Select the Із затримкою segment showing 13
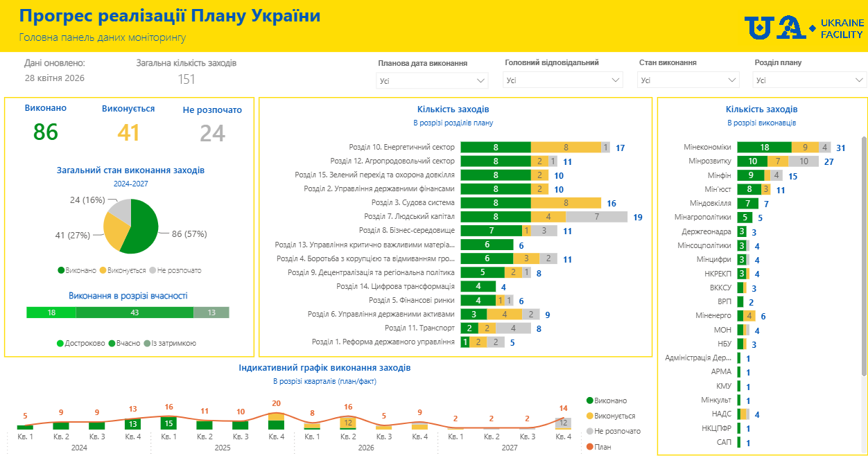The height and width of the screenshot is (458, 868). (211, 312)
